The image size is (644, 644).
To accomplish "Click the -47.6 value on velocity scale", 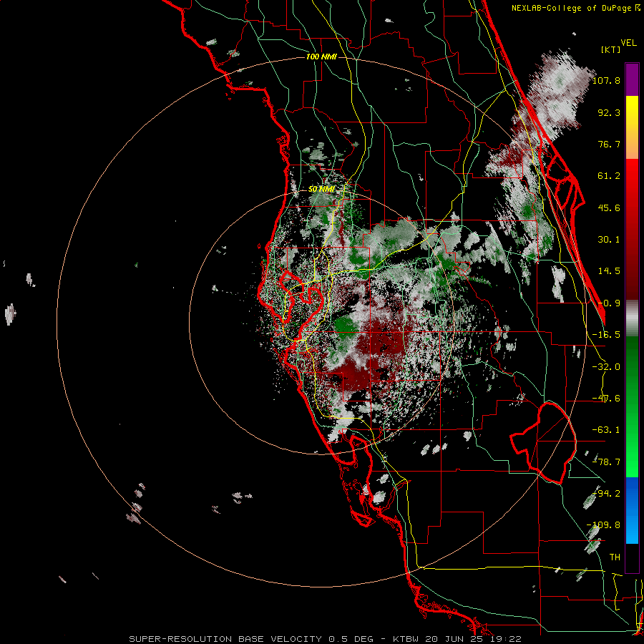I will (x=606, y=399).
